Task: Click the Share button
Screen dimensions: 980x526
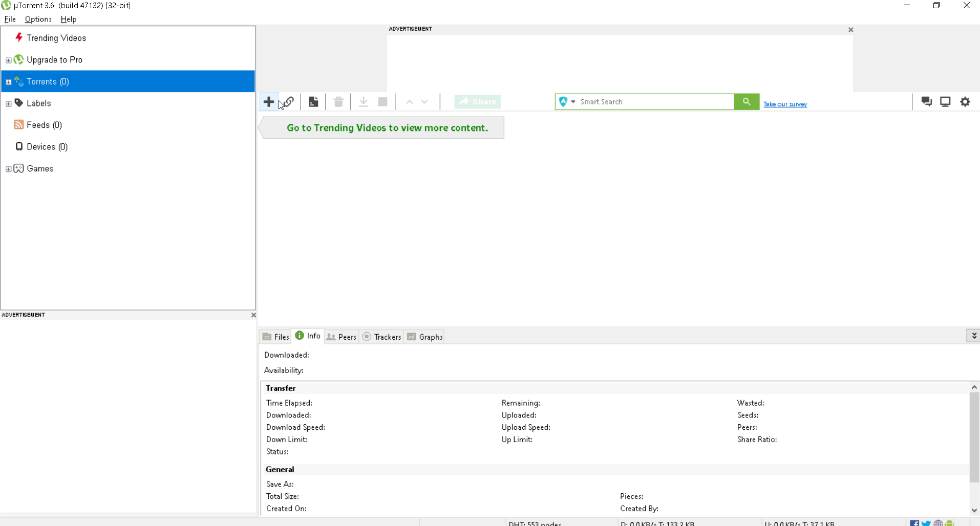Action: [478, 102]
